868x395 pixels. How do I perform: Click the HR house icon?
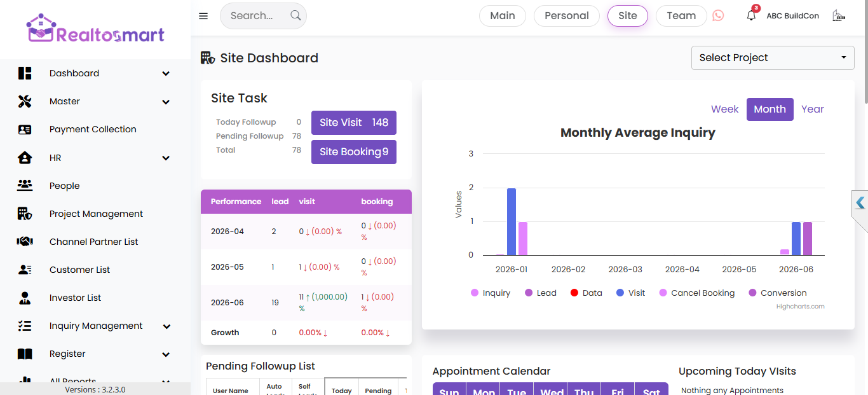pyautogui.click(x=25, y=158)
